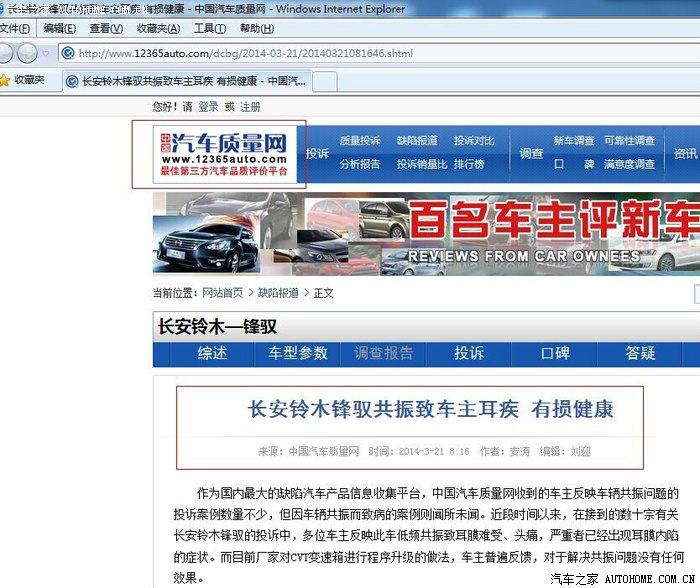The height and width of the screenshot is (588, 700).
Task: Open 缺陷报道 in top navigation
Action: [417, 141]
